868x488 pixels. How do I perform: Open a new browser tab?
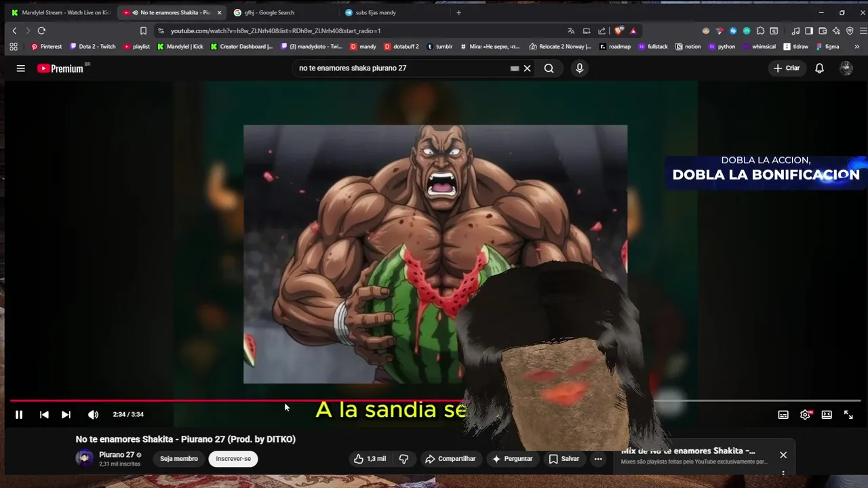click(459, 12)
